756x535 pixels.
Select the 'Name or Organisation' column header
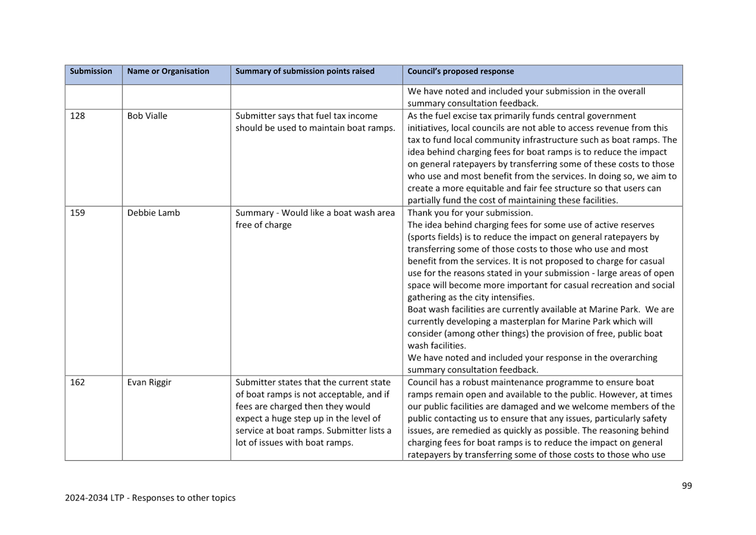[168, 71]
